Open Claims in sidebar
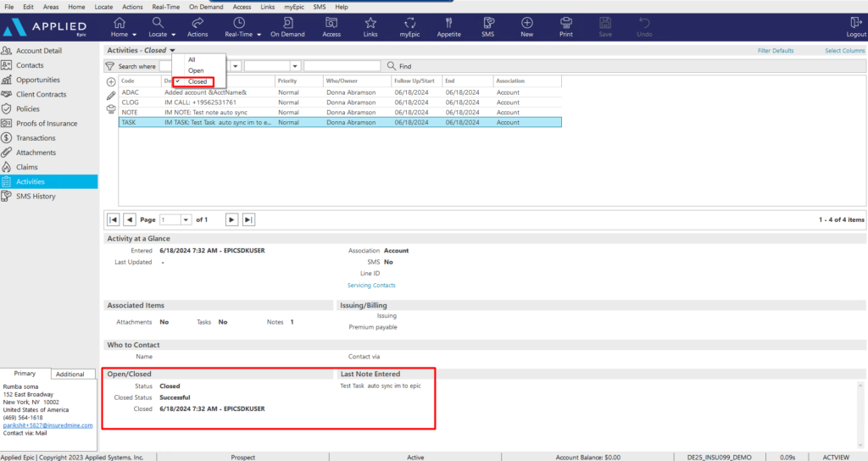The width and height of the screenshot is (868, 461). tap(26, 167)
